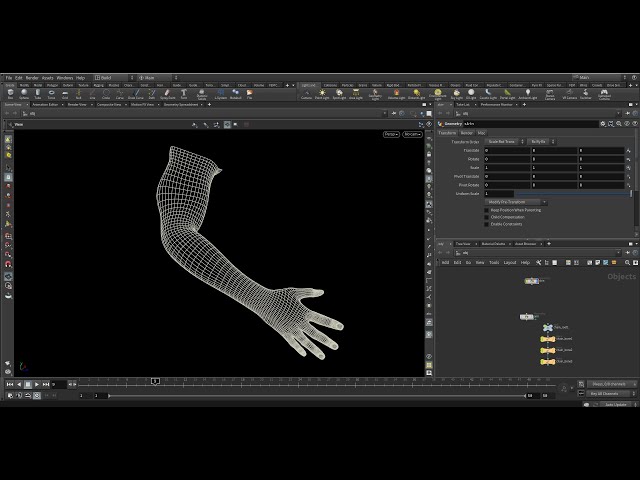Click the Geometry node type icon

click(x=440, y=124)
